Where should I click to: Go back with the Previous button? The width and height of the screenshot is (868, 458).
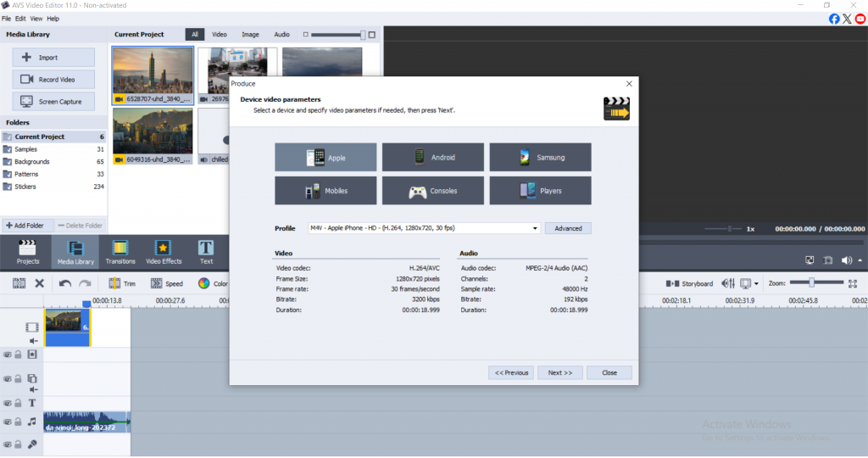tap(511, 372)
